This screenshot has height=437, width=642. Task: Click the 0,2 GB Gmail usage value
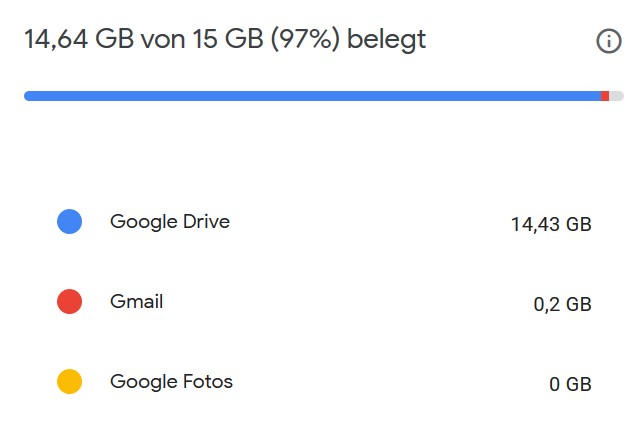point(563,304)
